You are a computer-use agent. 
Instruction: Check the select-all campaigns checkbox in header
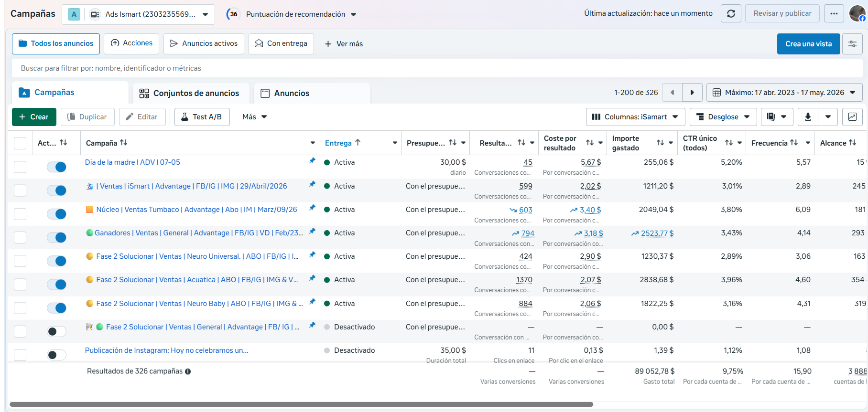[x=20, y=143]
